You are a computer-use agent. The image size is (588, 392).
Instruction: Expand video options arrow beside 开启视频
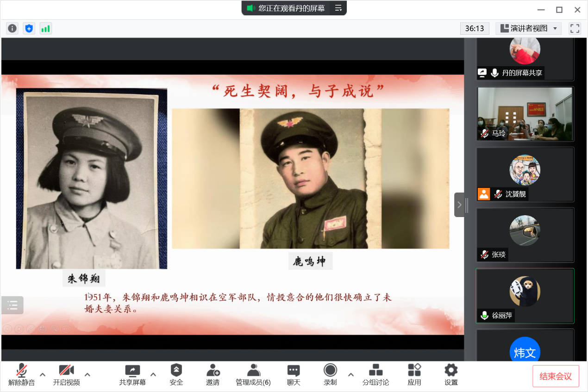click(x=88, y=374)
